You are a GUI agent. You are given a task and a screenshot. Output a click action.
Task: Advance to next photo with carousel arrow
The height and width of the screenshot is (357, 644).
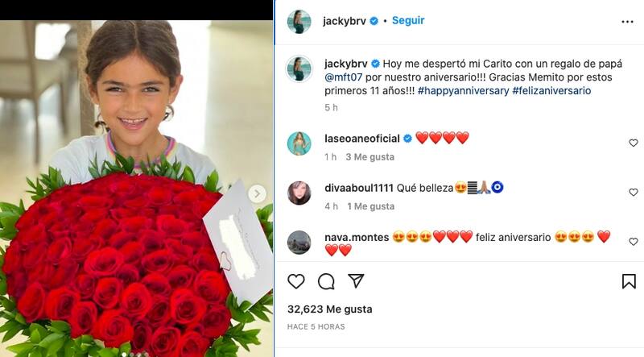click(x=257, y=193)
